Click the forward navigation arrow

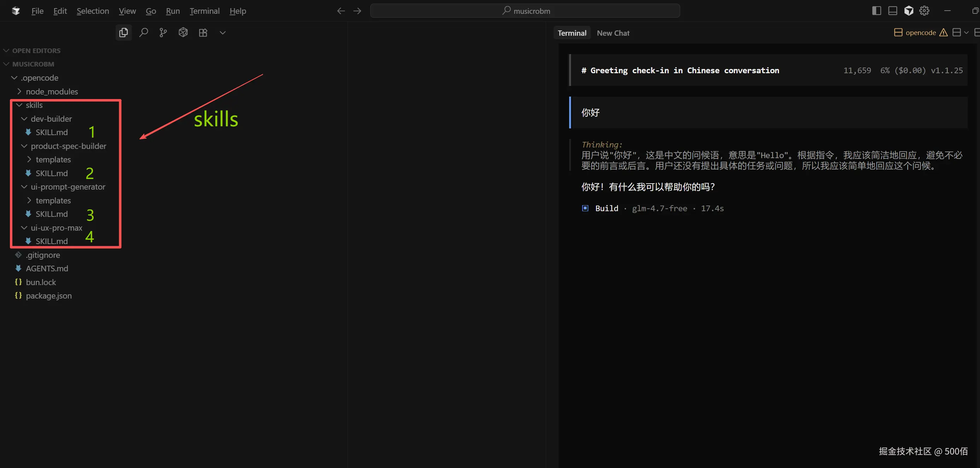click(x=357, y=11)
